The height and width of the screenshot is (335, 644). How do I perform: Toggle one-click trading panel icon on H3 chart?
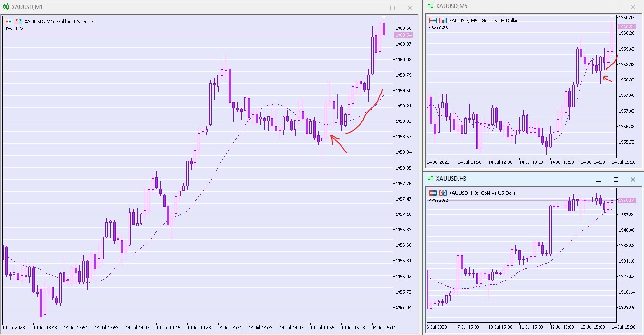coord(443,193)
